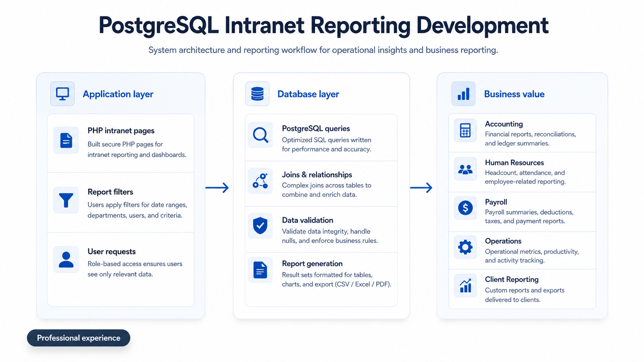Click the User requests person icon
644x362 pixels.
66,260
